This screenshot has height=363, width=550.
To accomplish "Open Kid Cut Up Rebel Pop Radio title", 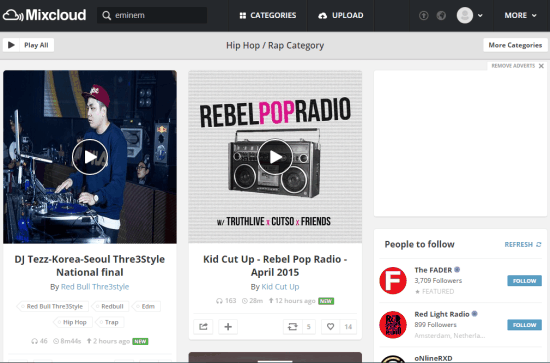I will (275, 265).
